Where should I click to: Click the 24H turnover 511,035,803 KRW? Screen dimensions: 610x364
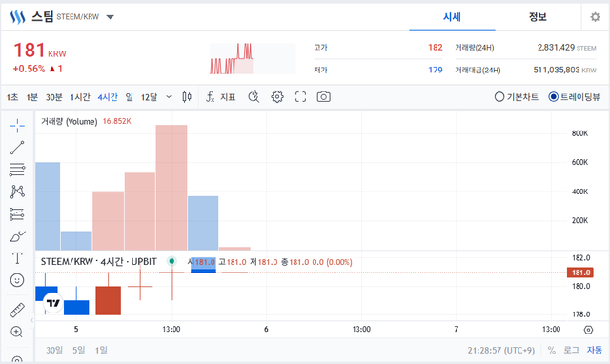[564, 70]
